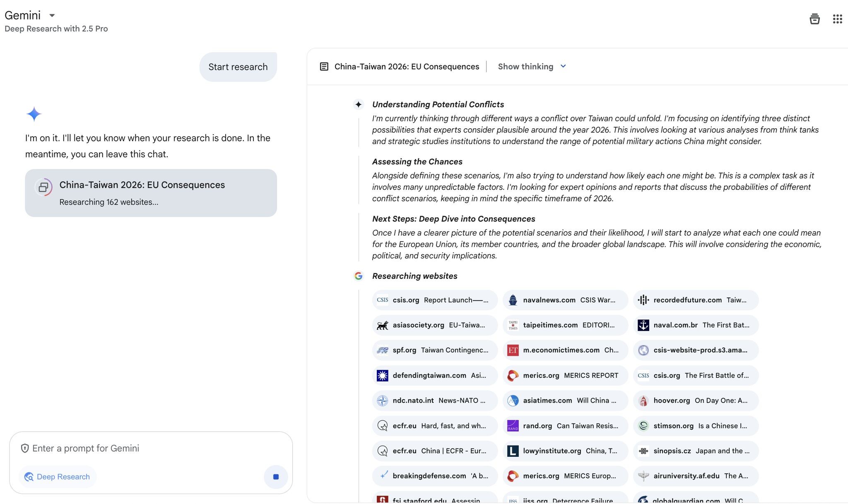The image size is (848, 504).
Task: Click the document icon beside report title
Action: (324, 67)
